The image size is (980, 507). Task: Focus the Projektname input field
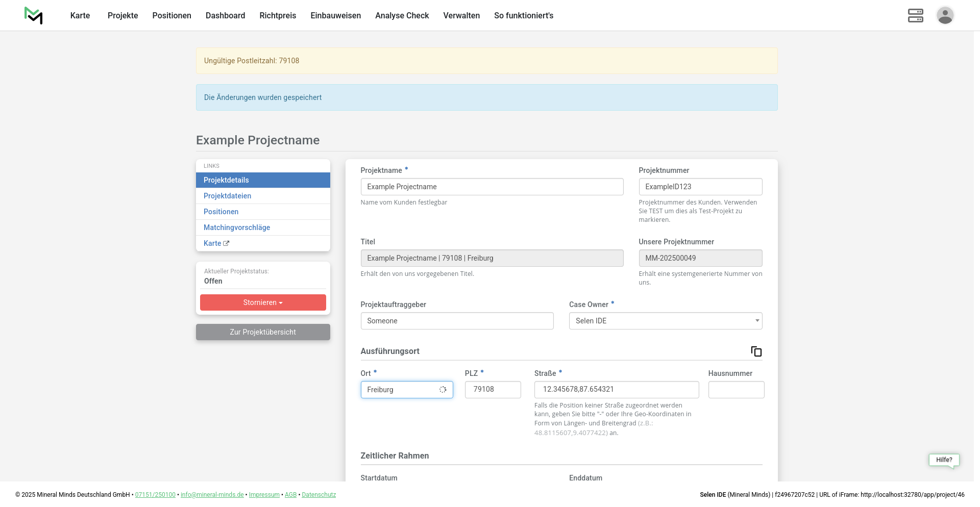pyautogui.click(x=492, y=187)
